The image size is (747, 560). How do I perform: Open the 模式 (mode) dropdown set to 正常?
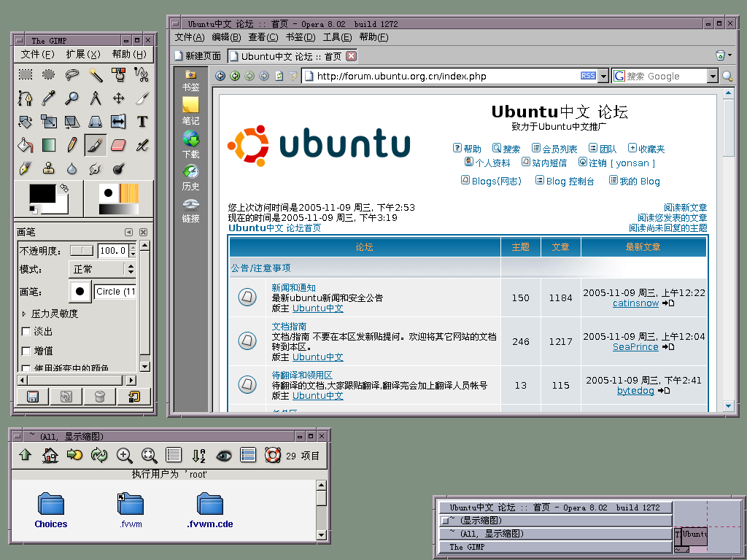pyautogui.click(x=102, y=269)
